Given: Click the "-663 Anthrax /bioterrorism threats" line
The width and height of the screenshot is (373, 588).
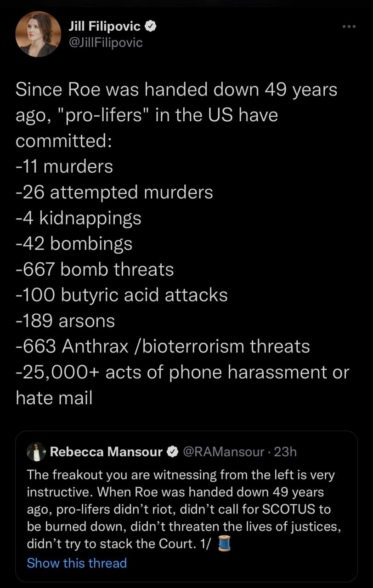Looking at the screenshot, I should coord(163,346).
